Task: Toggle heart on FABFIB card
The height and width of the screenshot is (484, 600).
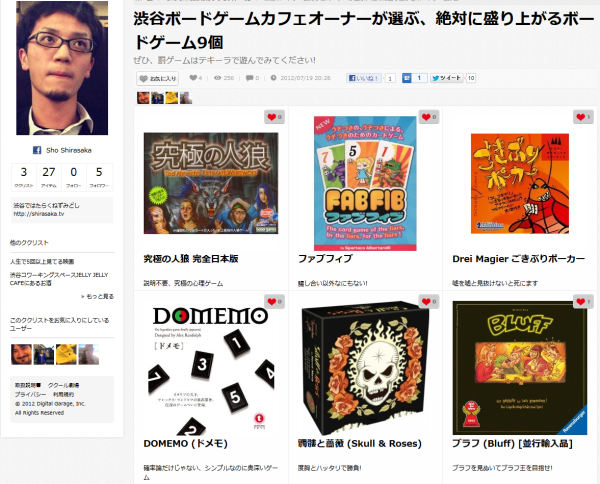Action: (429, 117)
